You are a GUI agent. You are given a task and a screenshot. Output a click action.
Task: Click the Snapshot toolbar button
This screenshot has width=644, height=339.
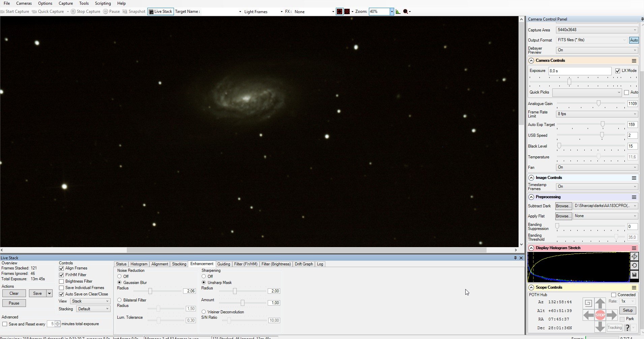[134, 11]
